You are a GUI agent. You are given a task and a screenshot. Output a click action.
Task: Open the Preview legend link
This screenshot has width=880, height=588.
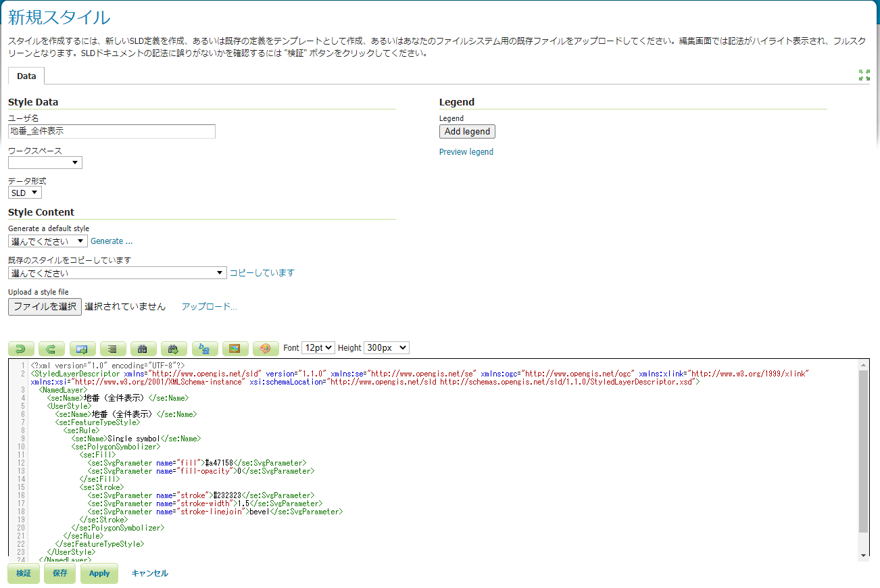click(466, 152)
